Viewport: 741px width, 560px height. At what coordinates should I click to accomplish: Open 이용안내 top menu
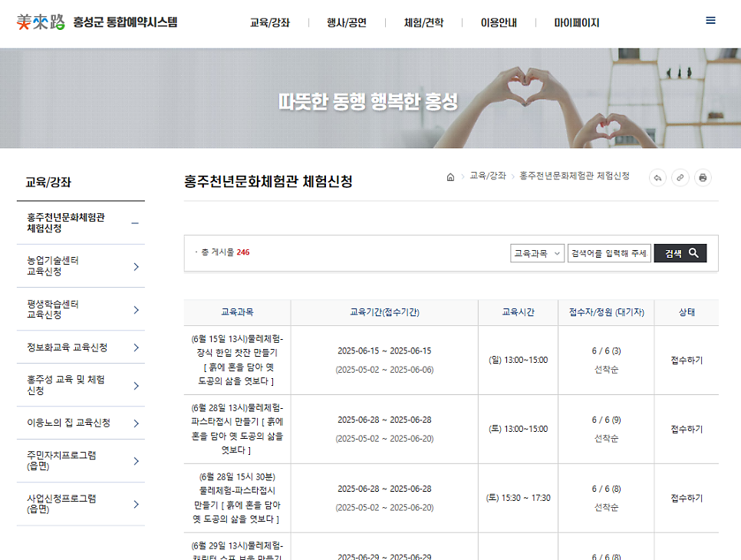[499, 23]
